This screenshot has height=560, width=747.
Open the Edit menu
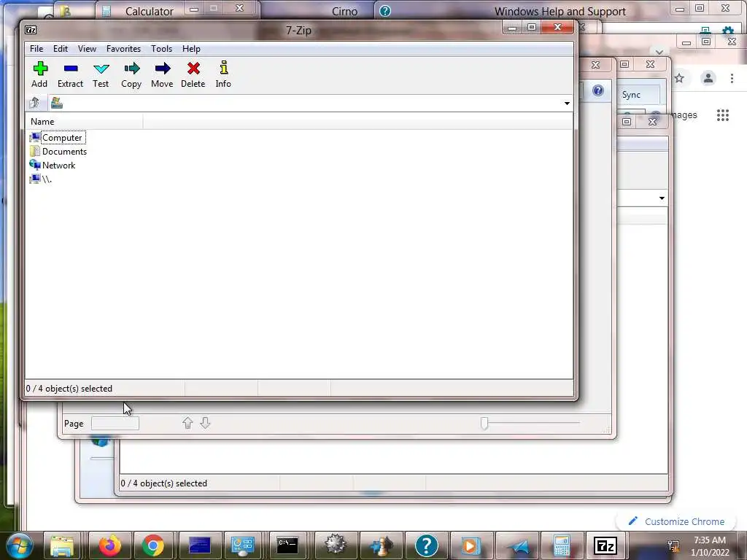tap(60, 49)
